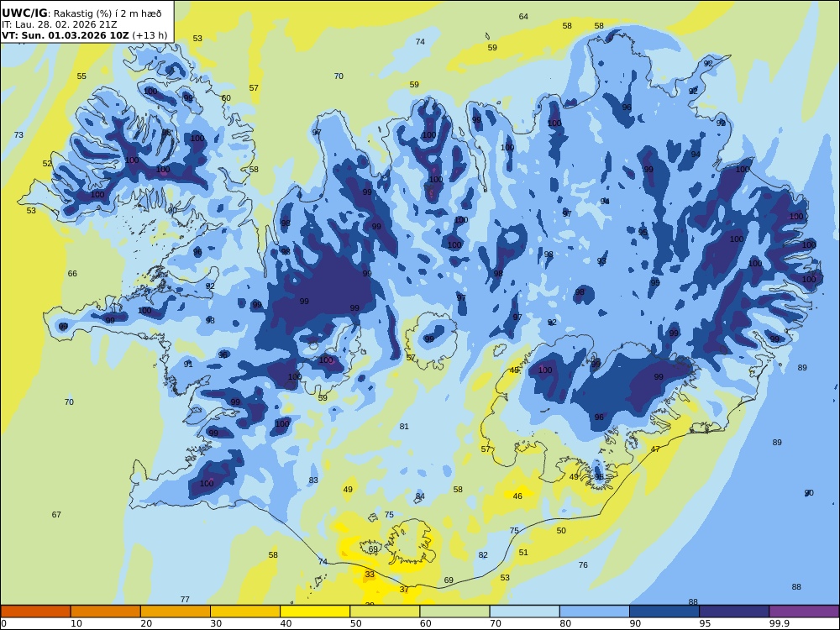Select the map value 91
Image resolution: width=840 pixels, height=630 pixels.
point(188,365)
